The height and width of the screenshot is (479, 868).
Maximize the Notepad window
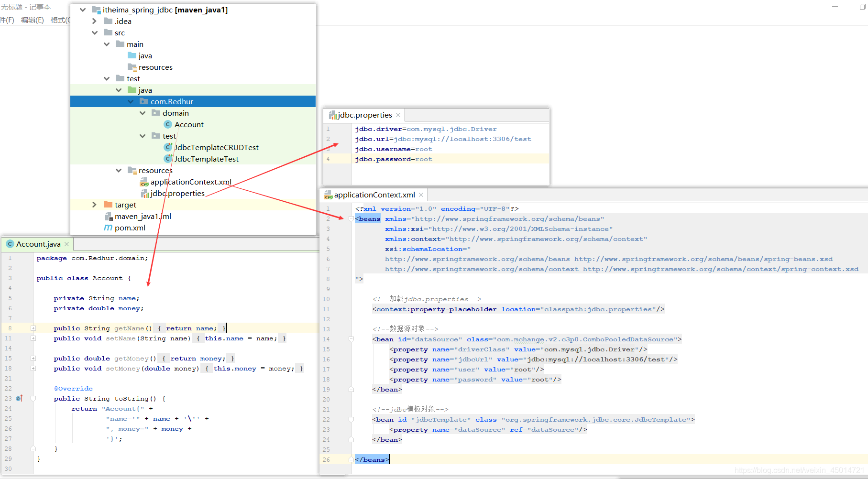tap(862, 7)
